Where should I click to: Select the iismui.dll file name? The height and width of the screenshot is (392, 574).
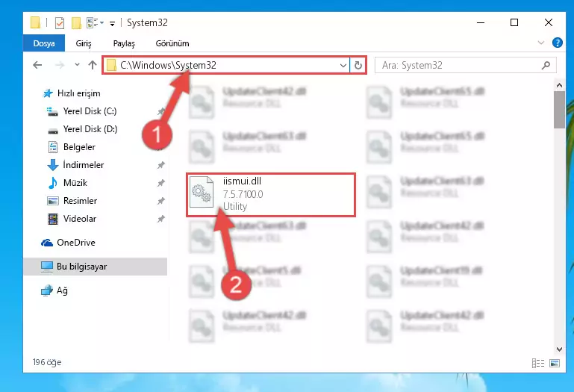pos(242,181)
